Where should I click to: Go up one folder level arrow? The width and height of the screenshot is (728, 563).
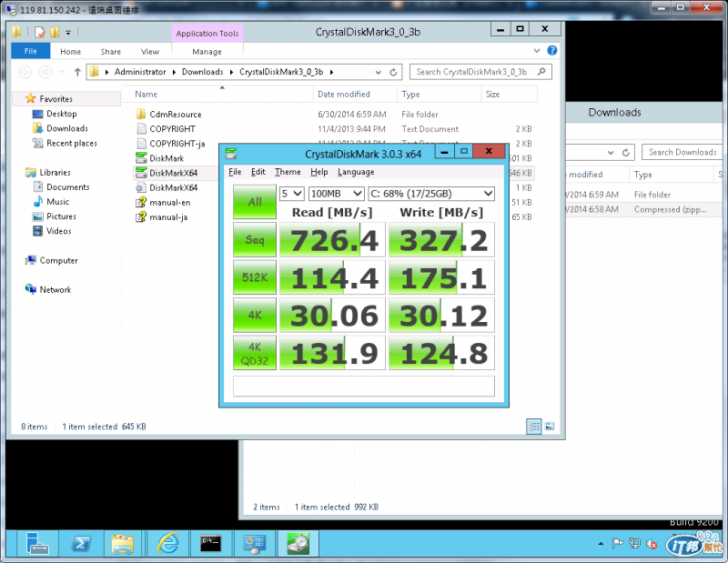pos(77,72)
